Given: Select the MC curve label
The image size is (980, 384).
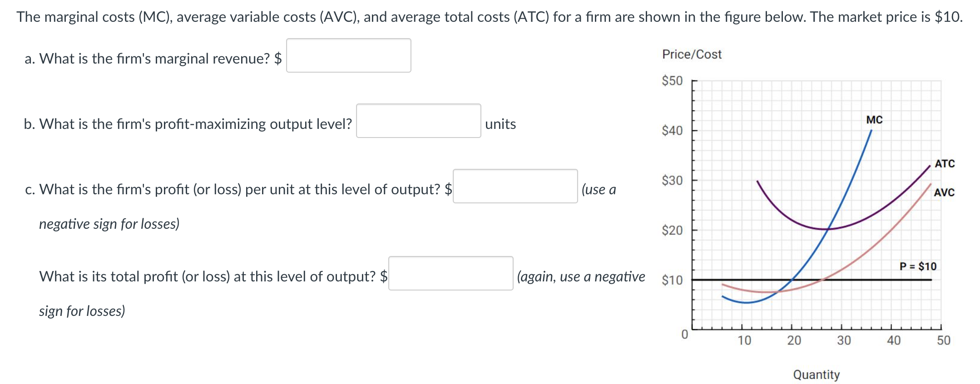Looking at the screenshot, I should pyautogui.click(x=874, y=119).
